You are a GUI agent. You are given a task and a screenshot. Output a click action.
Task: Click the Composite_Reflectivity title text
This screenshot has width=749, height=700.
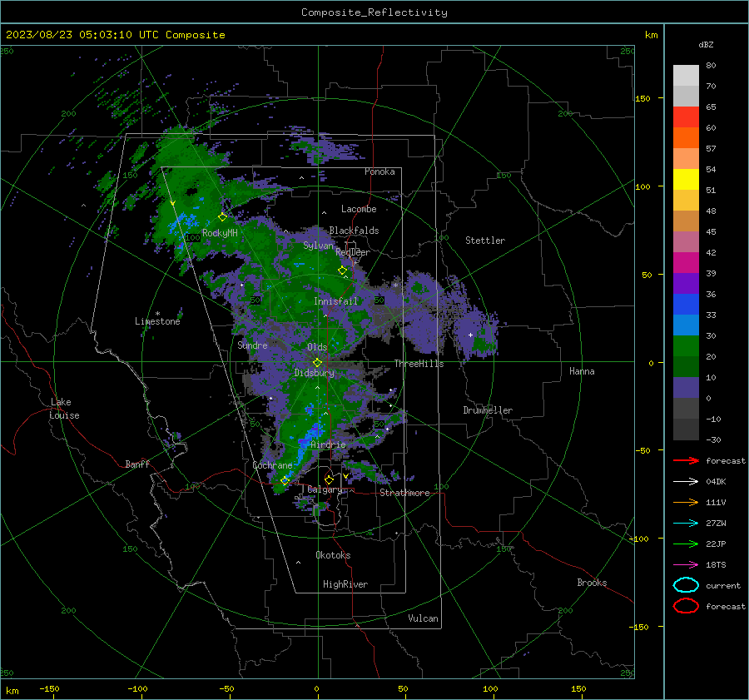point(374,12)
